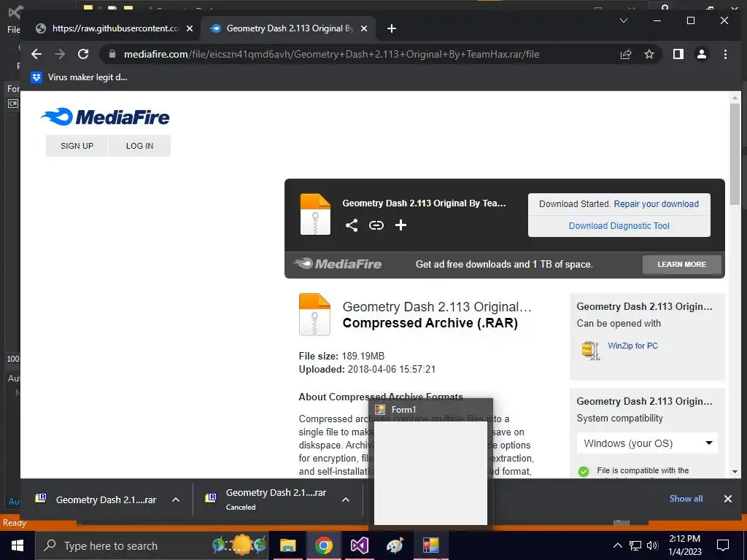Open tab search chevron in title bar
The width and height of the screenshot is (747, 560).
click(623, 20)
